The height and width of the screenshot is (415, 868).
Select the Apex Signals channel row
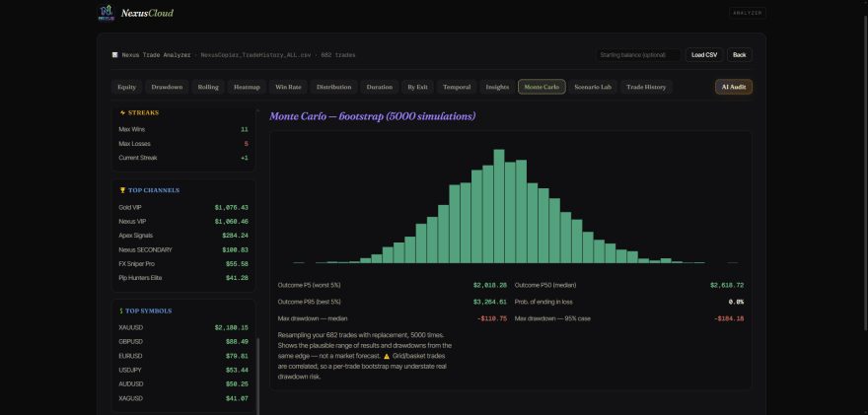[x=183, y=236]
